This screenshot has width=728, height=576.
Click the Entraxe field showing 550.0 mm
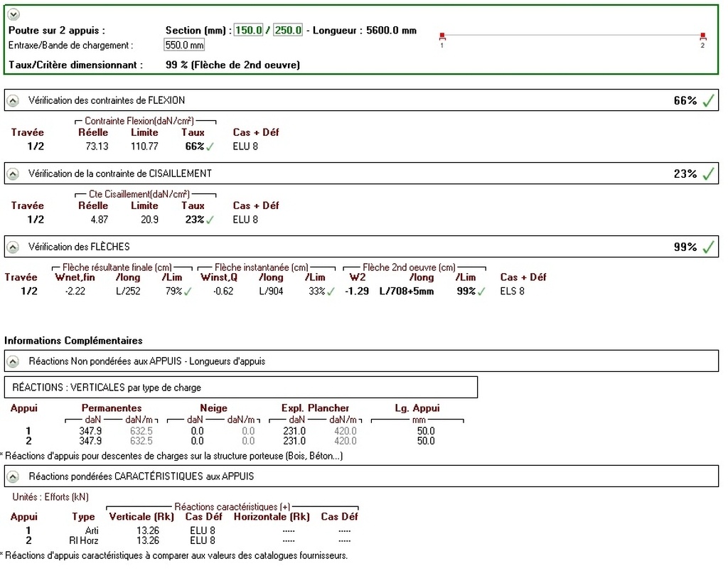184,46
